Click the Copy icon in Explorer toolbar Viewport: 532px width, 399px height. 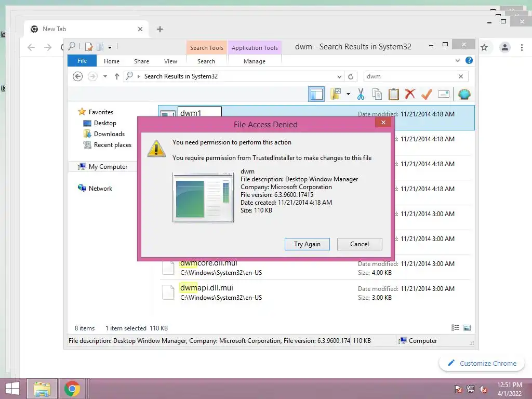coord(377,94)
